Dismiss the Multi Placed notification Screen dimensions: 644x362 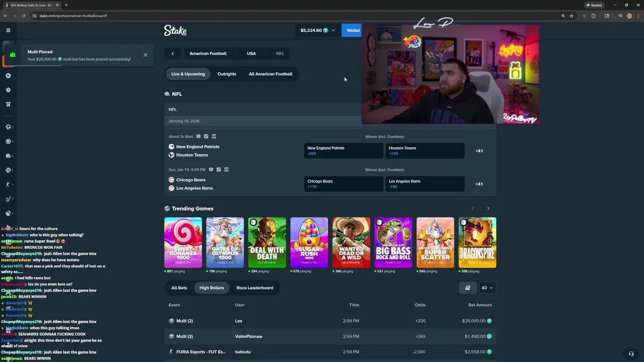click(x=145, y=55)
